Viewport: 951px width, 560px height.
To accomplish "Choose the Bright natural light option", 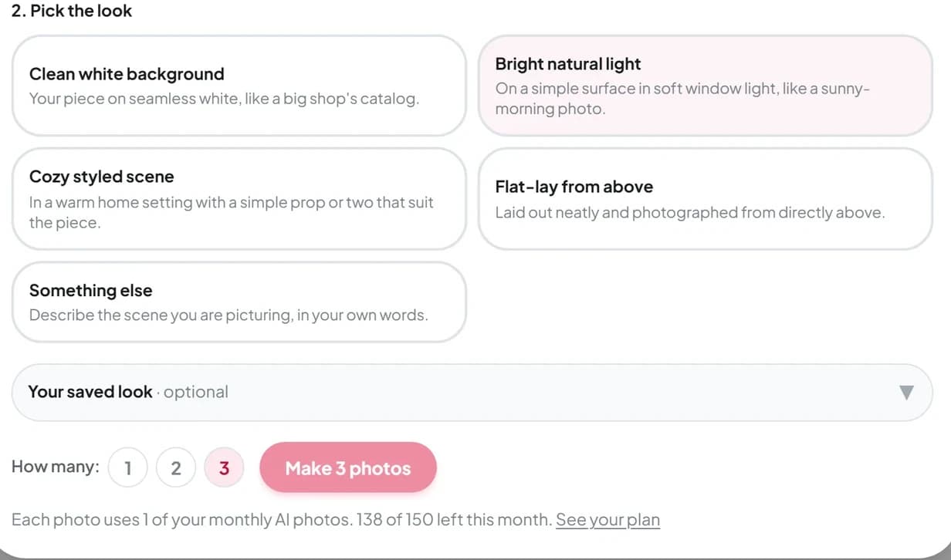I will [x=706, y=86].
